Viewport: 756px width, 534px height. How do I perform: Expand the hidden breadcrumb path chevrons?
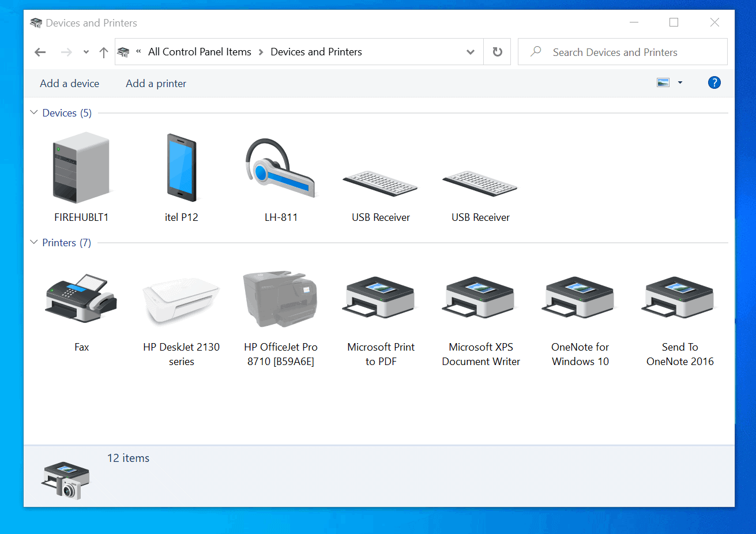point(138,51)
